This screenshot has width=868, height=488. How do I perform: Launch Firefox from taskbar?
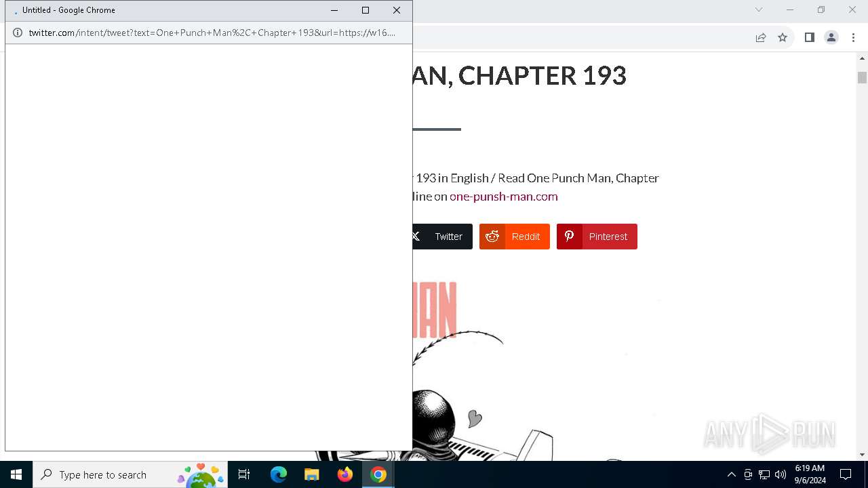(x=345, y=474)
